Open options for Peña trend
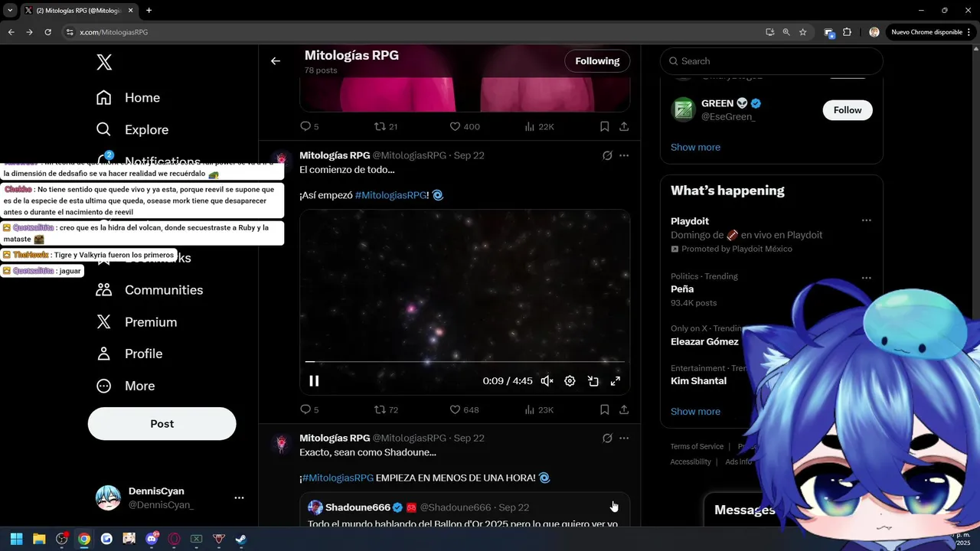 (866, 278)
